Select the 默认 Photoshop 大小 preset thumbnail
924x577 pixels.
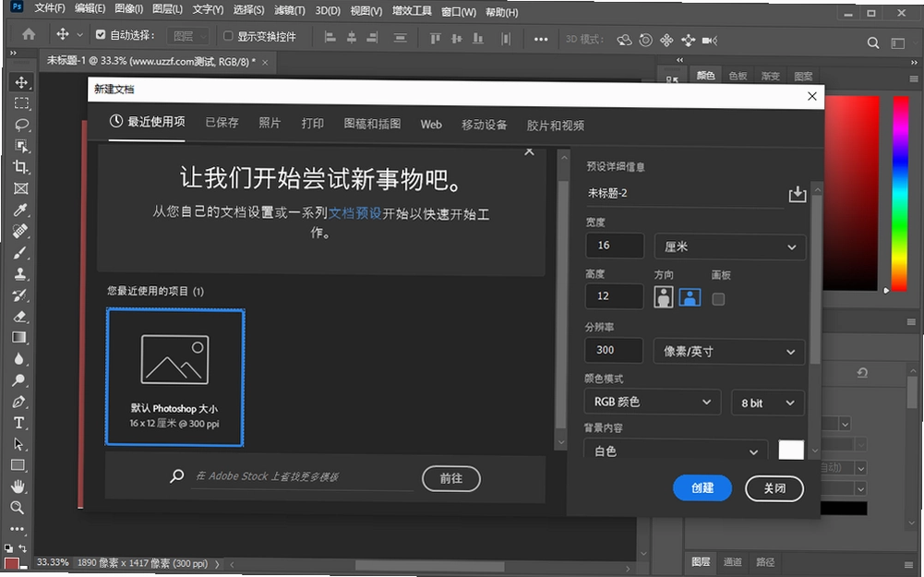175,378
